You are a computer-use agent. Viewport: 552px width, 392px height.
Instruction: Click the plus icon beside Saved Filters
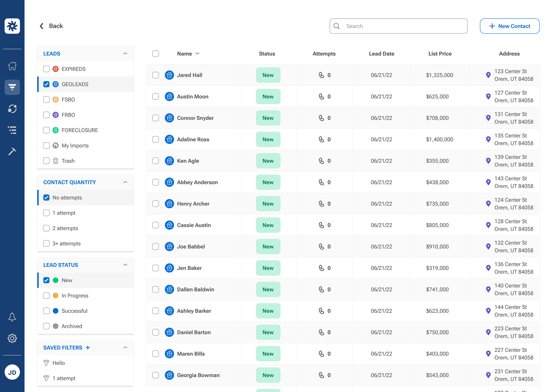coord(88,348)
